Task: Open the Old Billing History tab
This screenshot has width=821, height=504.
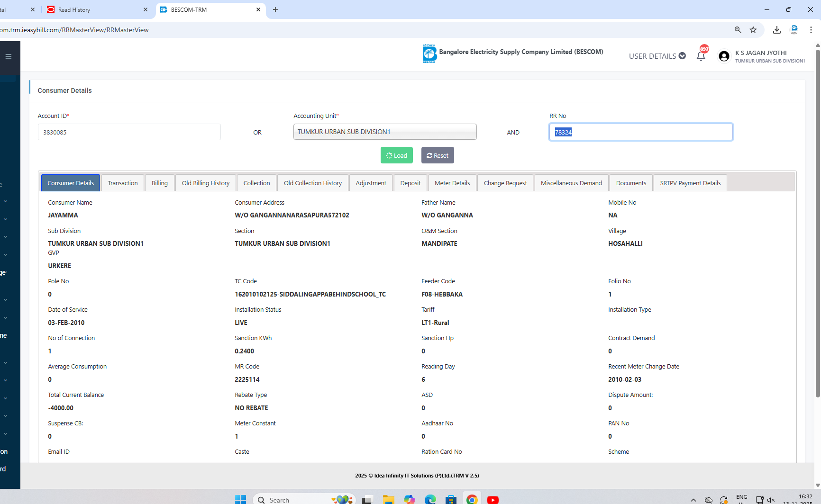Action: pos(206,183)
